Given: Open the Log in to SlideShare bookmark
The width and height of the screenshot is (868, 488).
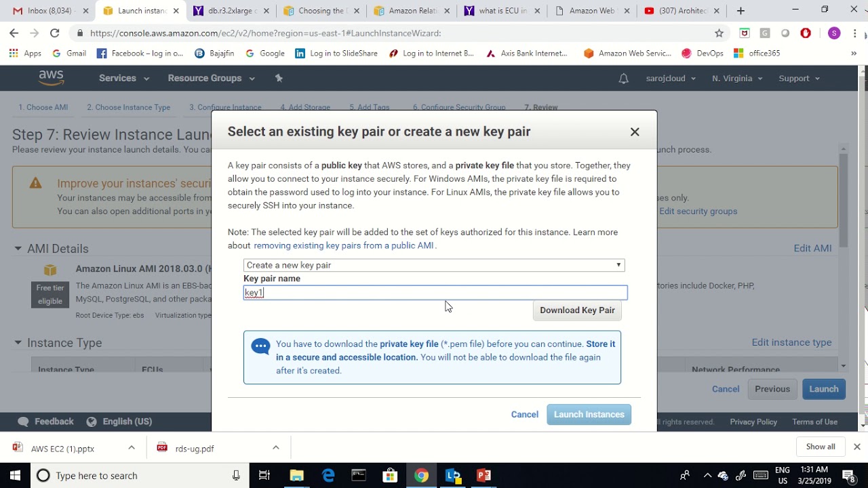Looking at the screenshot, I should [336, 54].
